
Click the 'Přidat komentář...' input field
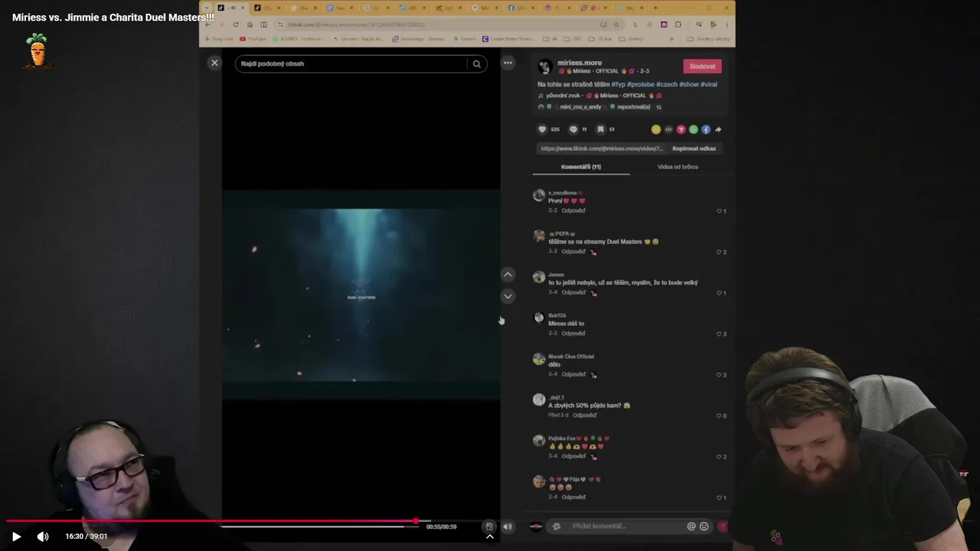628,526
